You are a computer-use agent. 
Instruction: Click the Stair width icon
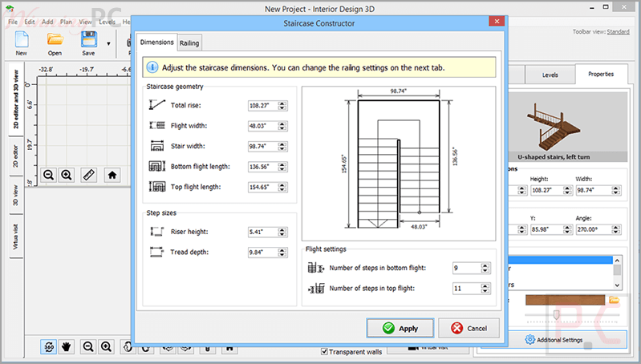[x=157, y=146]
